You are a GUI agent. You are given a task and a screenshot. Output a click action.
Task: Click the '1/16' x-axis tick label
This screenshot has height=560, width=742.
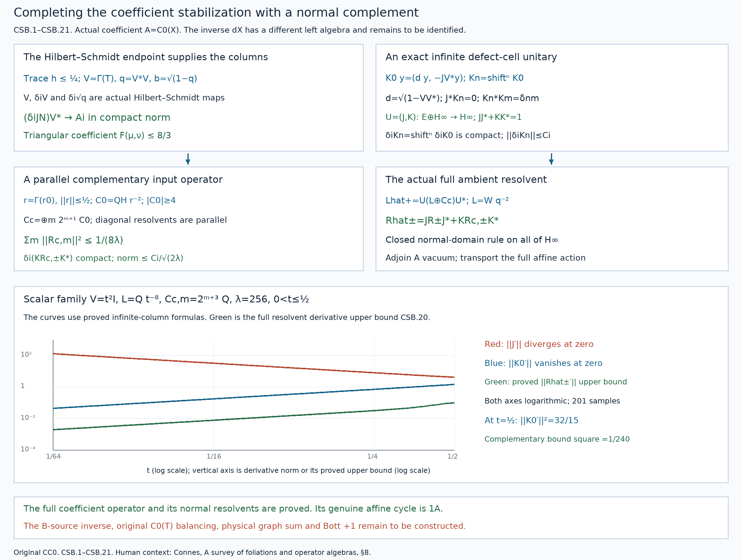click(x=214, y=456)
